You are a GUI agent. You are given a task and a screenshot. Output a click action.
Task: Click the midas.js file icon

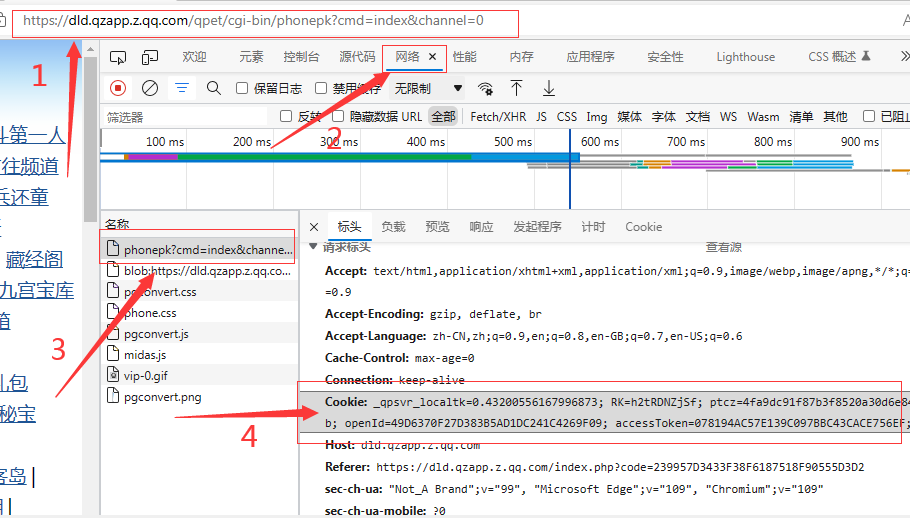[113, 354]
